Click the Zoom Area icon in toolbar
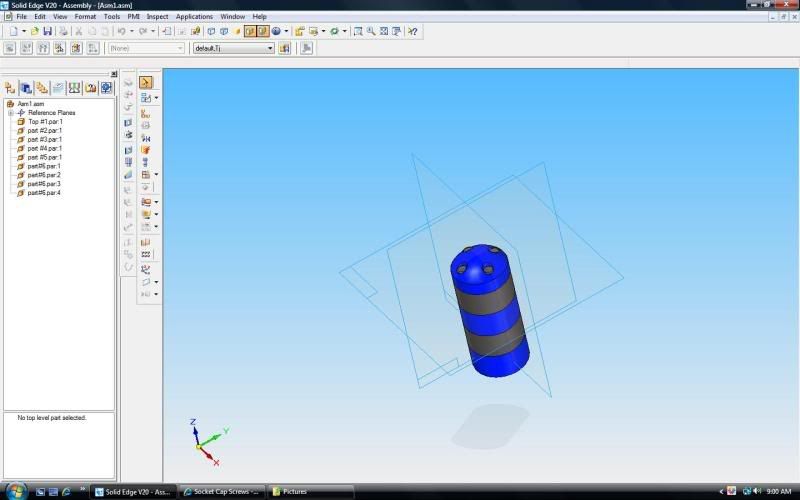The image size is (800, 500). [x=358, y=32]
